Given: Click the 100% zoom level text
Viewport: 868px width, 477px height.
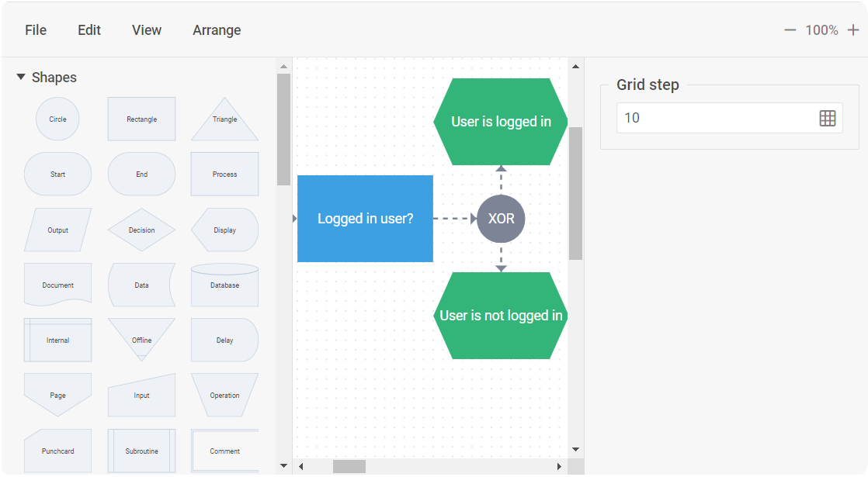Looking at the screenshot, I should click(821, 29).
